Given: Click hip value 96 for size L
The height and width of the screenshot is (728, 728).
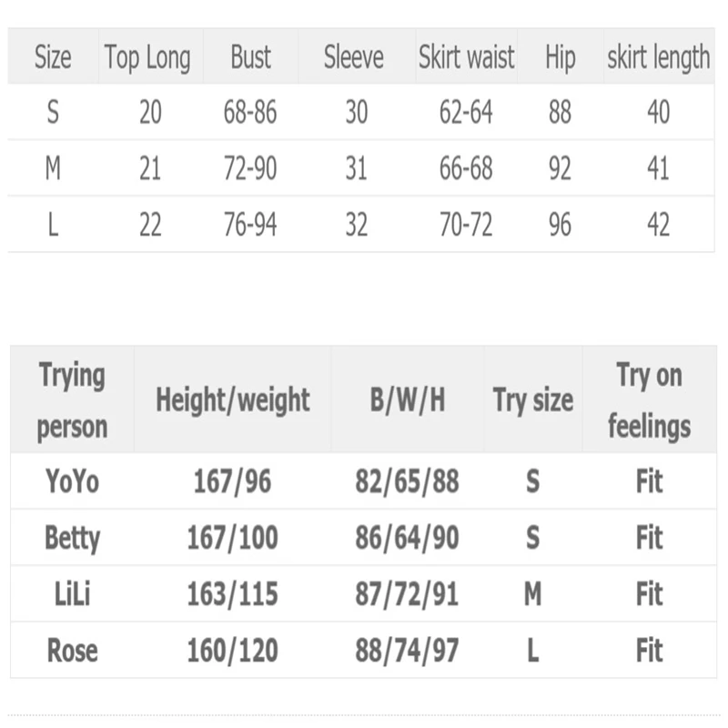Looking at the screenshot, I should [x=560, y=225].
